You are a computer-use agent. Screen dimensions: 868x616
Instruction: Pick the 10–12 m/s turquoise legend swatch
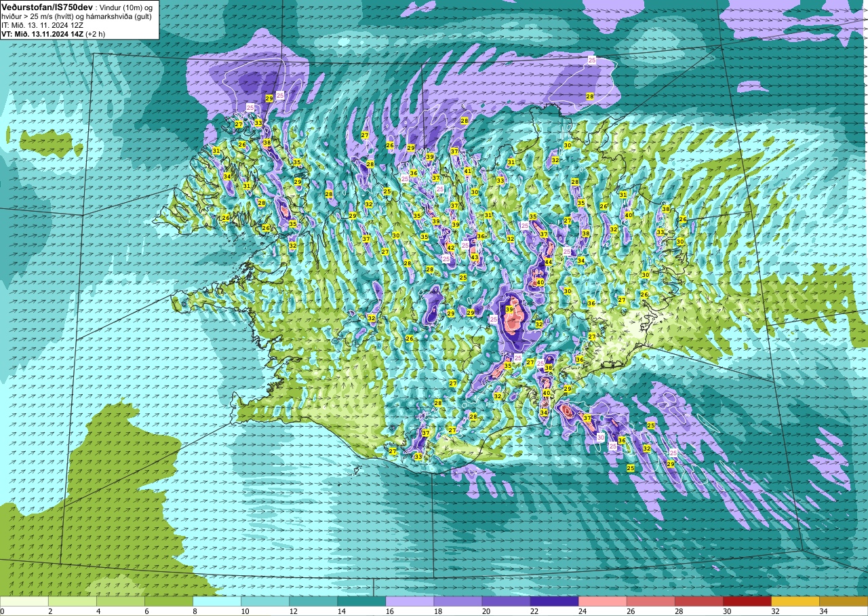tap(265, 601)
